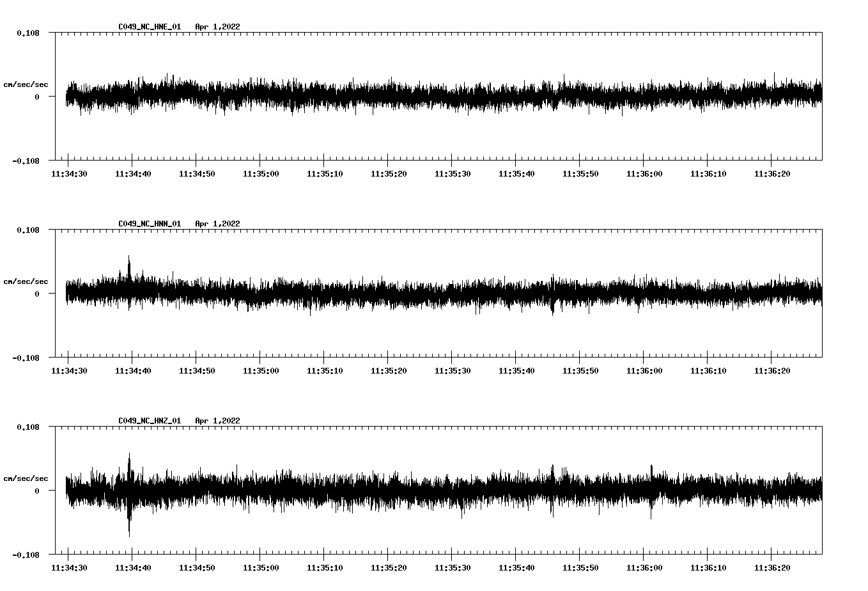Click the 11:34:30 time label under HNN plot
This screenshot has width=868, height=591.
click(69, 371)
